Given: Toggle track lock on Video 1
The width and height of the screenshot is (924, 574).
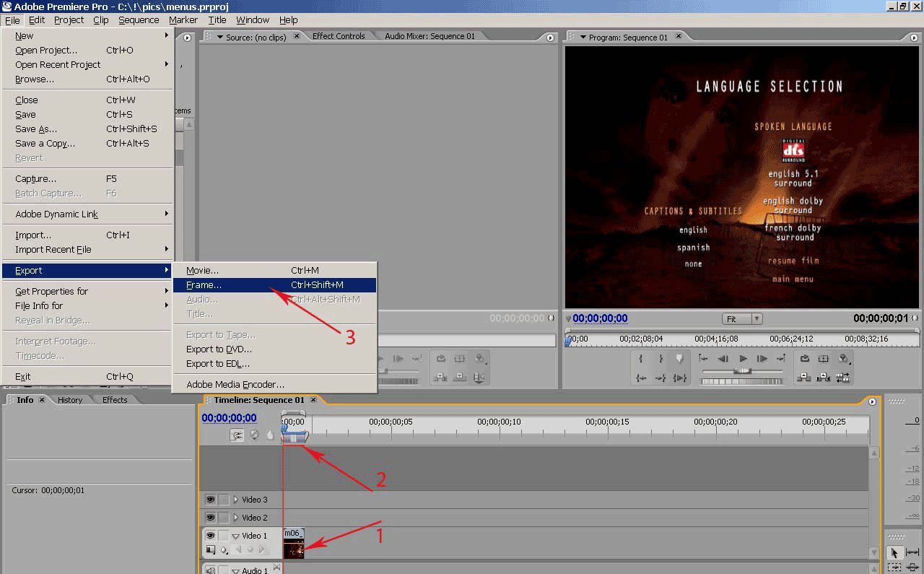Looking at the screenshot, I should pyautogui.click(x=224, y=536).
